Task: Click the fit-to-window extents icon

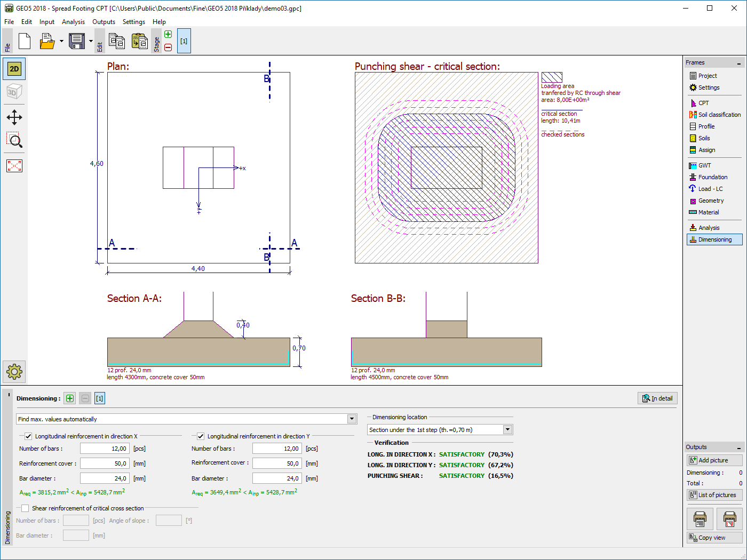Action: pos(14,166)
